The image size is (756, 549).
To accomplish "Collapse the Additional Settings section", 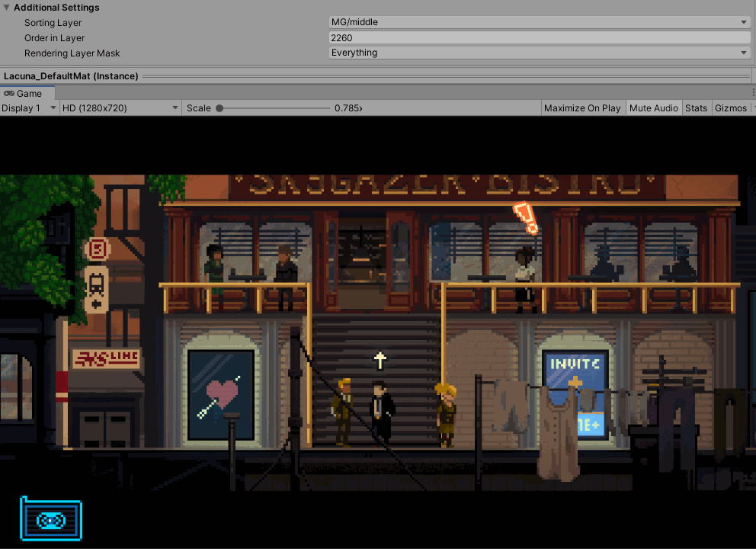I will pyautogui.click(x=7, y=7).
